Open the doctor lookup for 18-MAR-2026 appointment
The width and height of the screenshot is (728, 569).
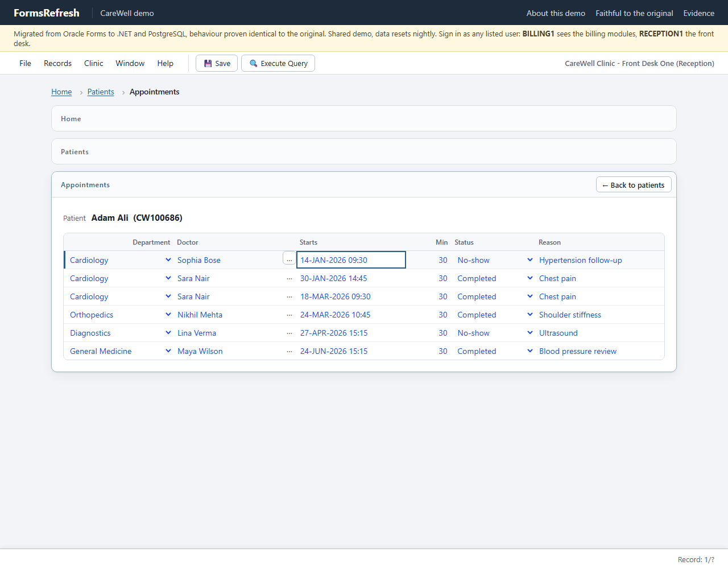[289, 296]
